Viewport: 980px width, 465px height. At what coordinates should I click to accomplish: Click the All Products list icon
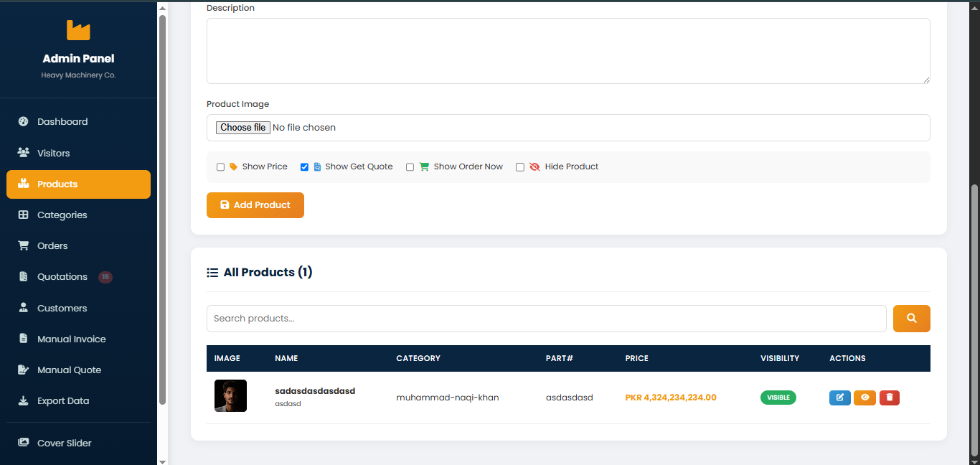click(212, 273)
